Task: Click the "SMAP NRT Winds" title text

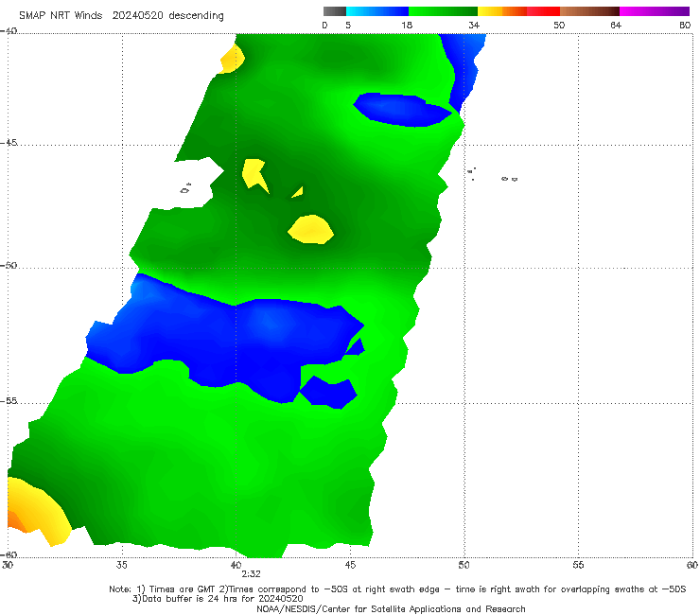Action: [61, 15]
